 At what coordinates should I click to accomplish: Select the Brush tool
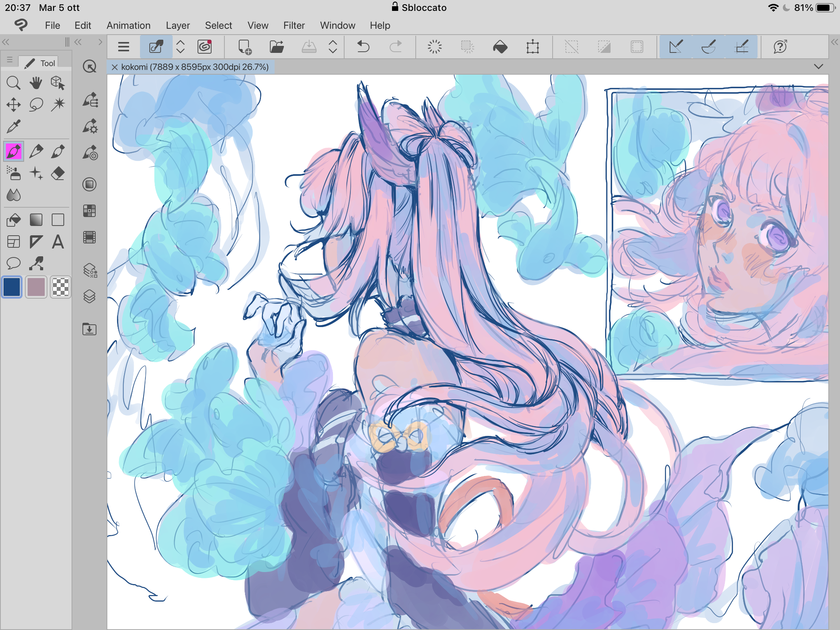[x=58, y=151]
